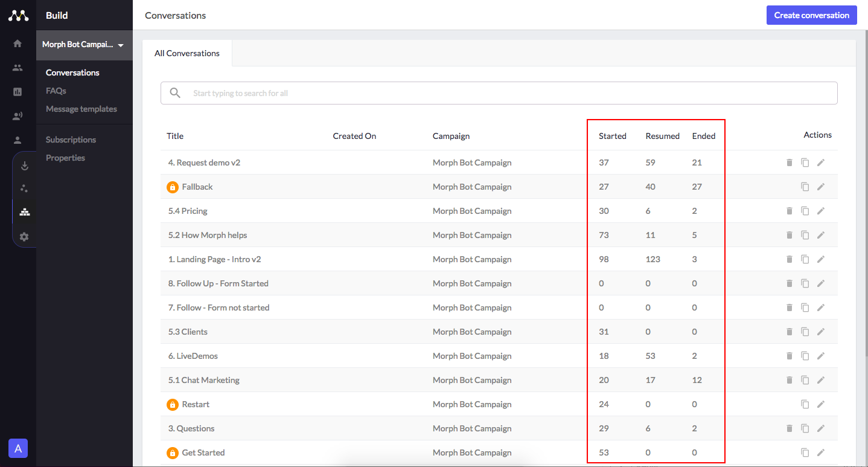Expand the Morph Bot Campaign dropdown

(x=84, y=45)
